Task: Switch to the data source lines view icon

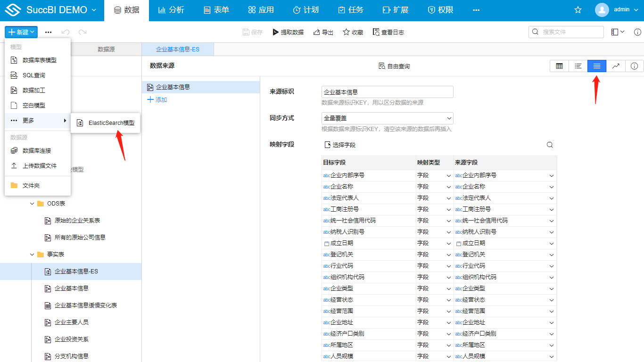Action: (597, 66)
